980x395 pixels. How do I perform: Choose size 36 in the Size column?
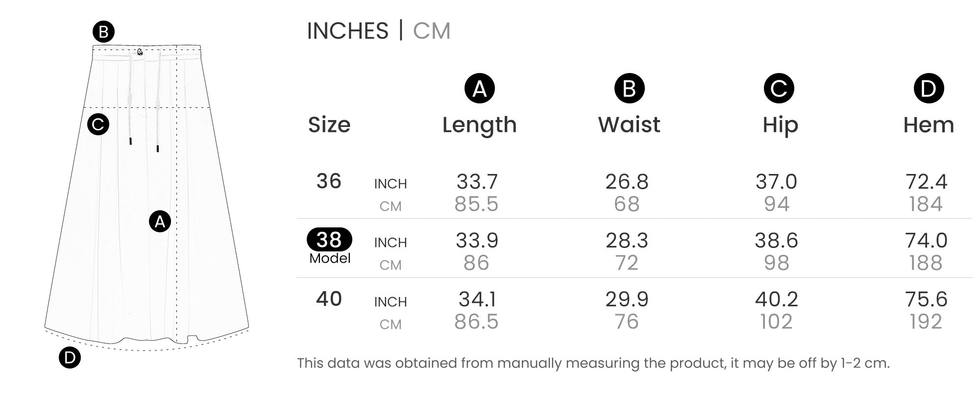[x=329, y=181]
